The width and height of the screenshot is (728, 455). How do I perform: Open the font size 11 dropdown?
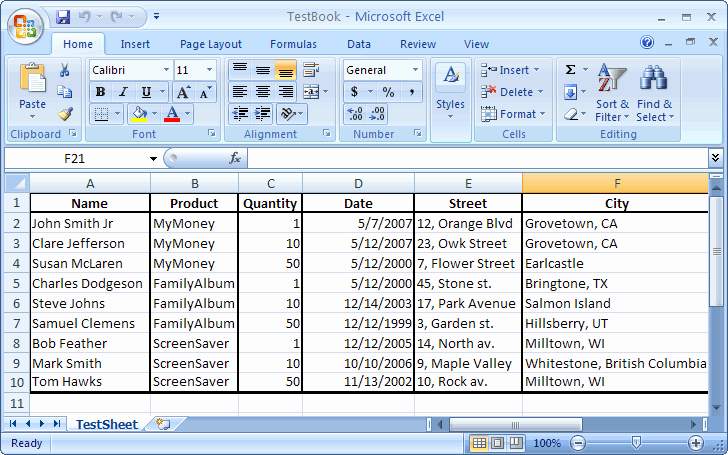209,70
